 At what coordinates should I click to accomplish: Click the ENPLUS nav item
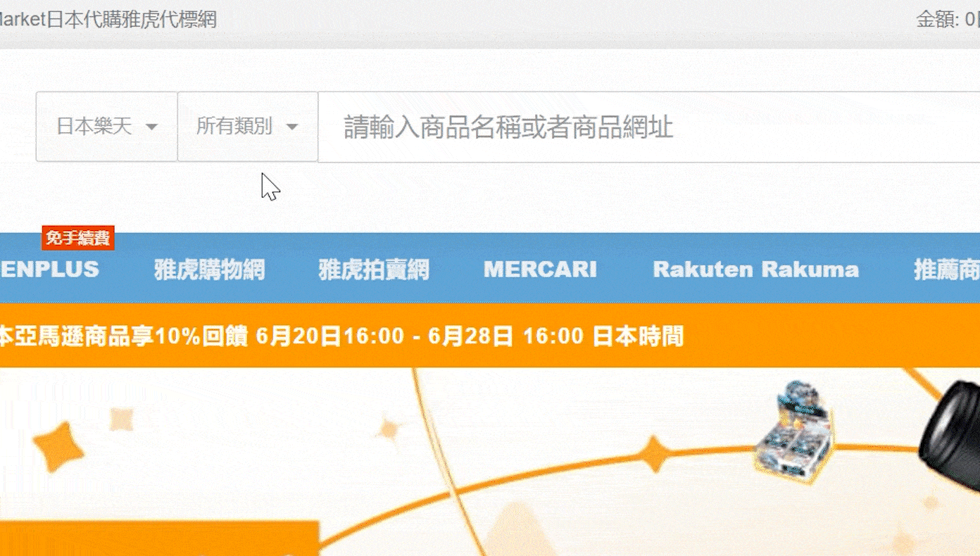point(49,270)
